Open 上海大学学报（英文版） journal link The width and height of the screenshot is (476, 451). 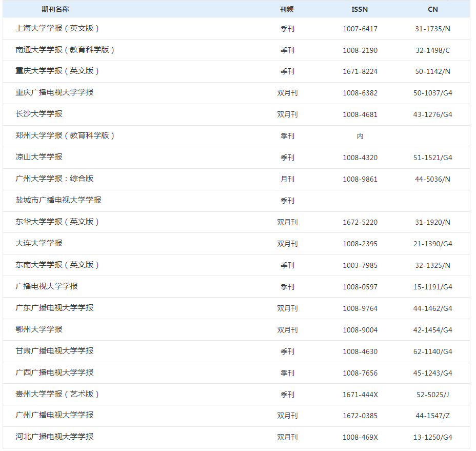pyautogui.click(x=57, y=28)
